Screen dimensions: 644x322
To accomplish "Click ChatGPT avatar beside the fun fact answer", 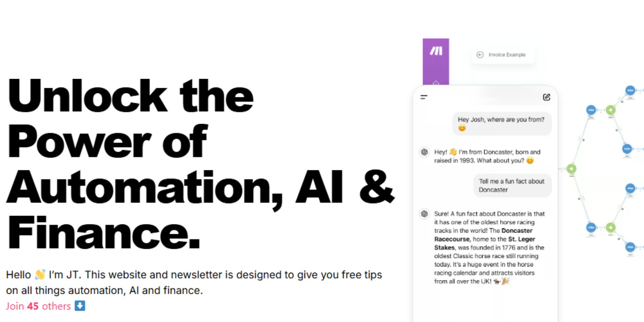I will pos(424,214).
